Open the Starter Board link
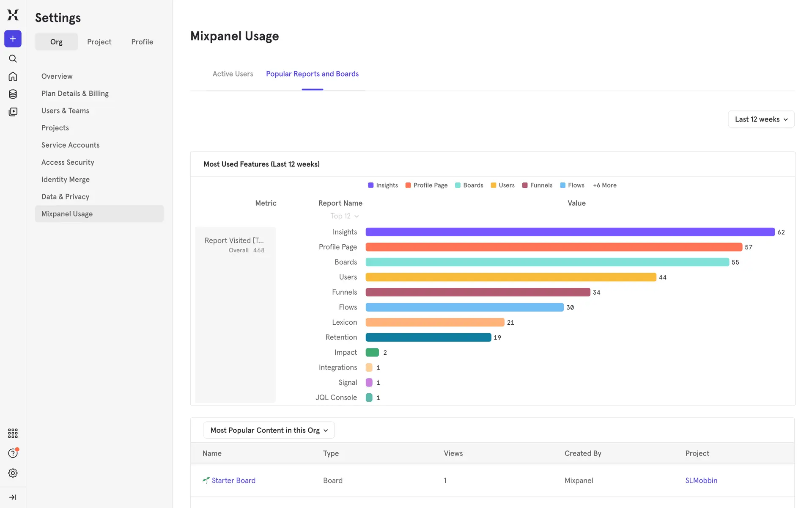The image size is (812, 508). (x=233, y=480)
